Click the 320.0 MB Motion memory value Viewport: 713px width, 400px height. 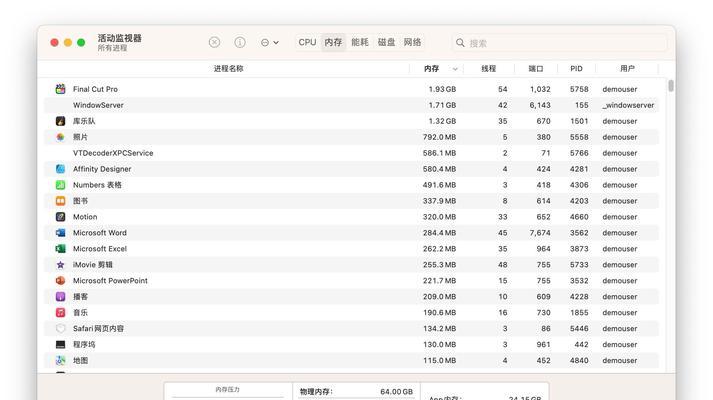pos(439,217)
